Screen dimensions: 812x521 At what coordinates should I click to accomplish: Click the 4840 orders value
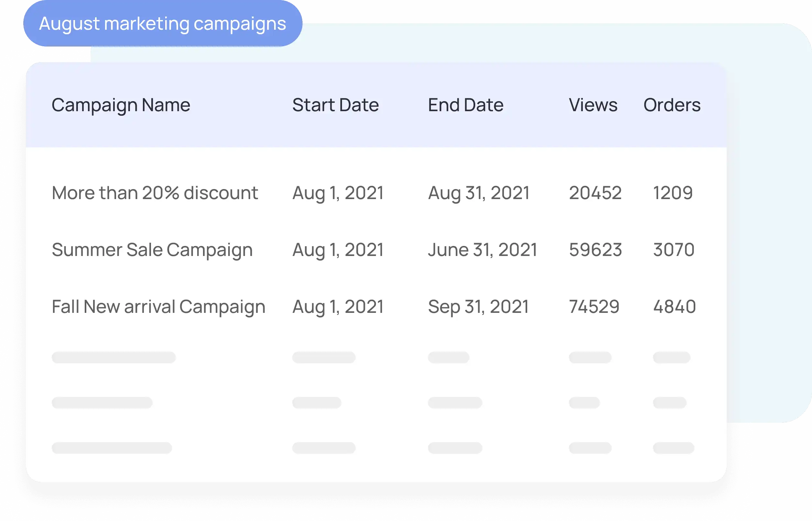(674, 306)
